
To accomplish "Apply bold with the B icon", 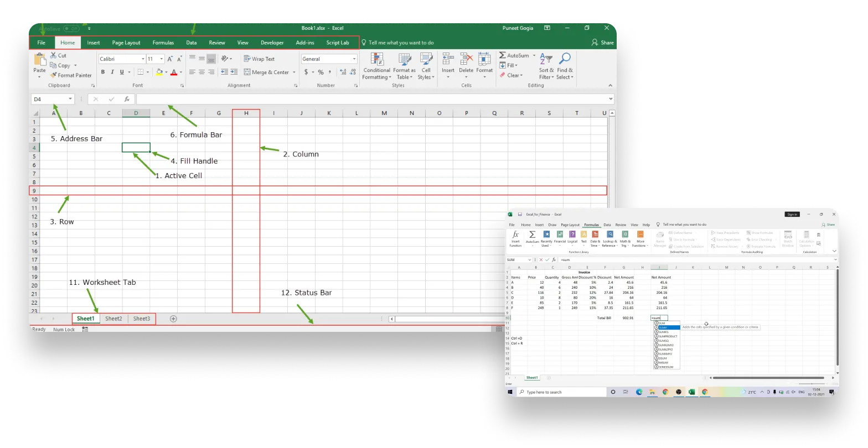I will pyautogui.click(x=103, y=72).
